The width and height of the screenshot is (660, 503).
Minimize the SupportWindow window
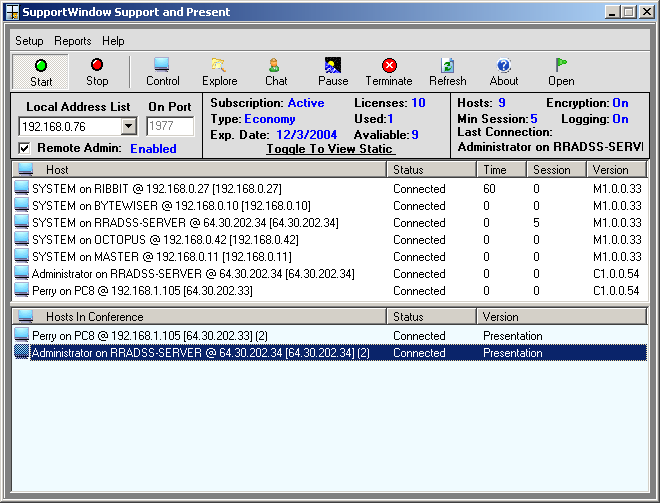(612, 12)
